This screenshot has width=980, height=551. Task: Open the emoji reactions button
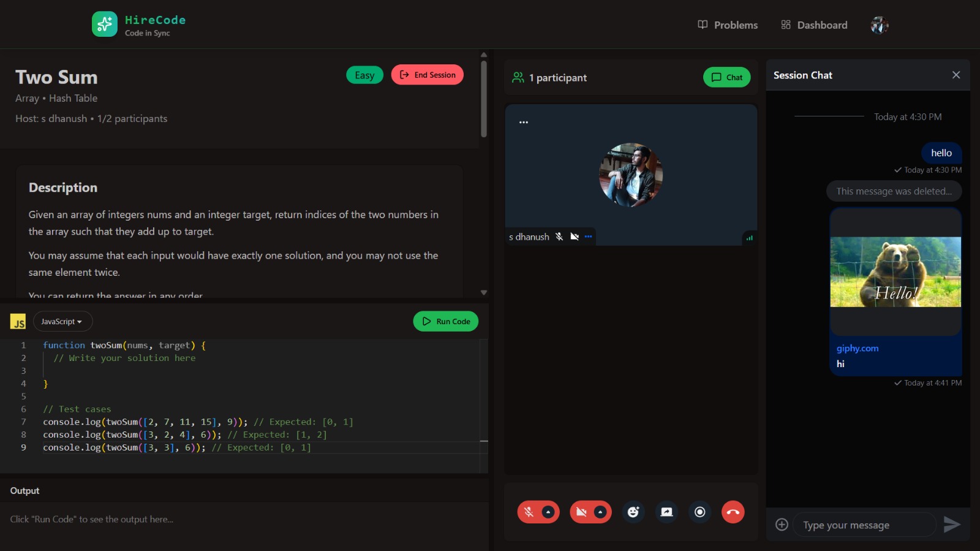point(633,512)
